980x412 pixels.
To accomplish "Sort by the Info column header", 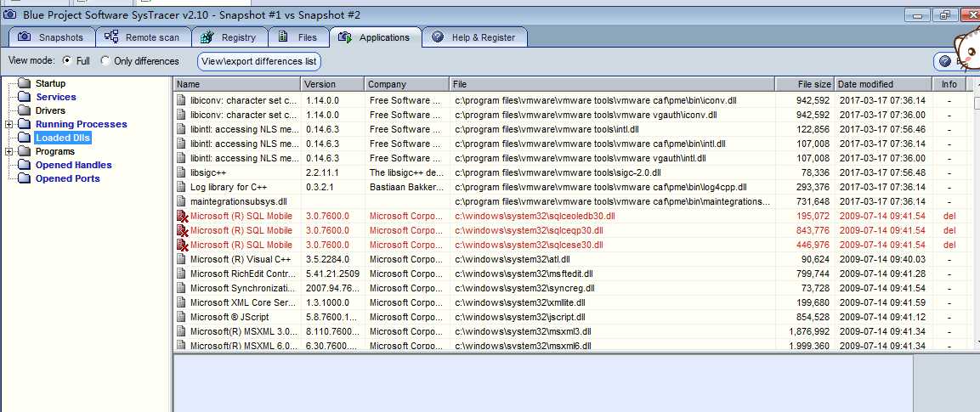I will click(x=949, y=84).
